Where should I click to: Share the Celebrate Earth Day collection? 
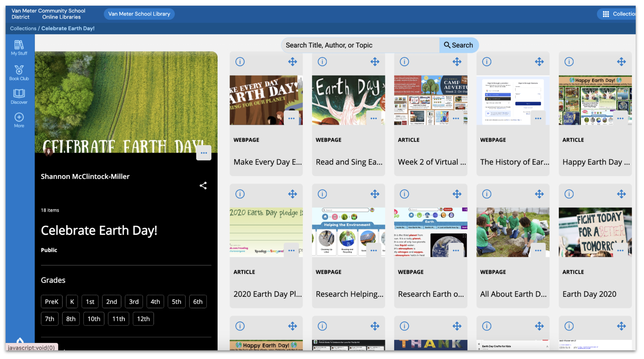[x=203, y=186]
